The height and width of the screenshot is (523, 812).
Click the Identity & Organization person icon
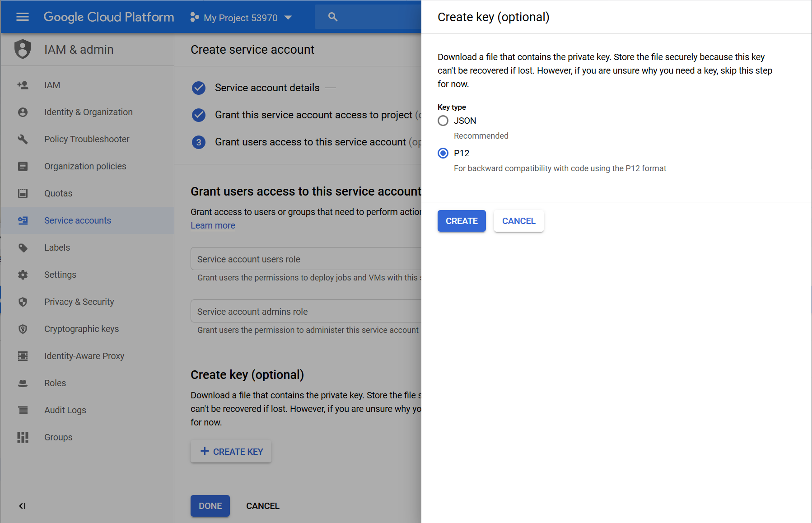pyautogui.click(x=23, y=112)
